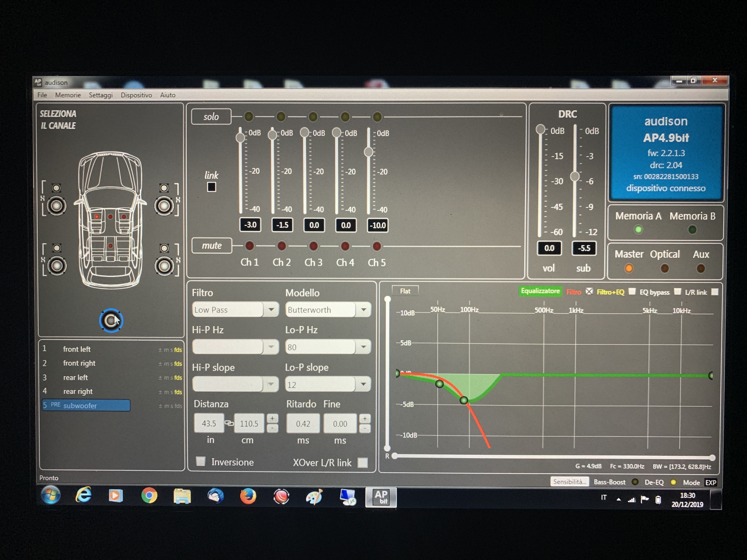Click the Flat EQ button

point(405,291)
